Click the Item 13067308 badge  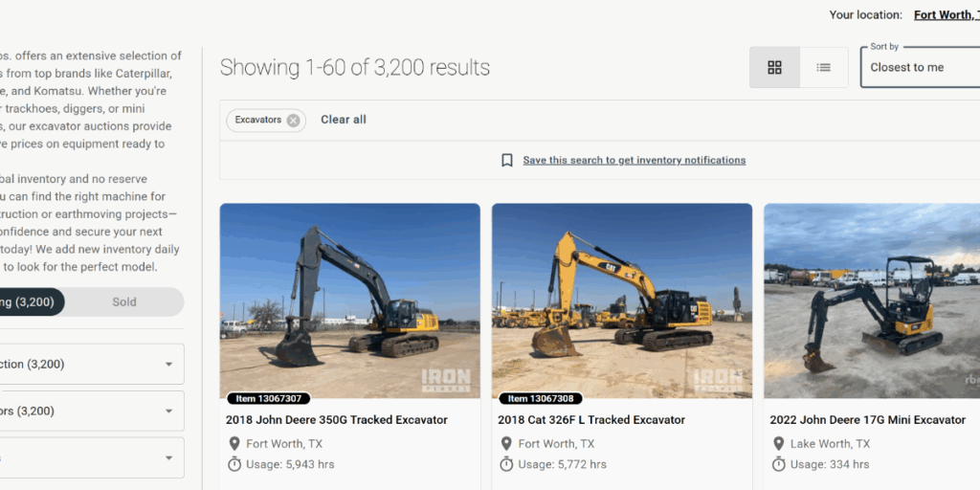point(541,398)
